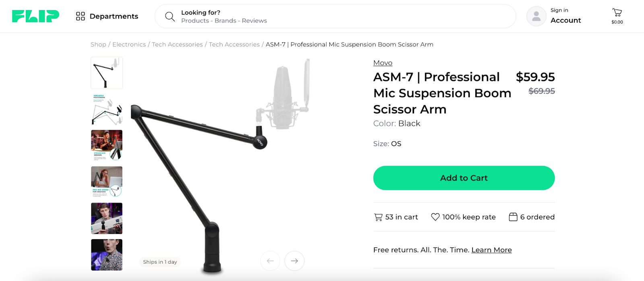This screenshot has height=281, width=644.
Task: Click the FLIP logo
Action: coord(35,16)
